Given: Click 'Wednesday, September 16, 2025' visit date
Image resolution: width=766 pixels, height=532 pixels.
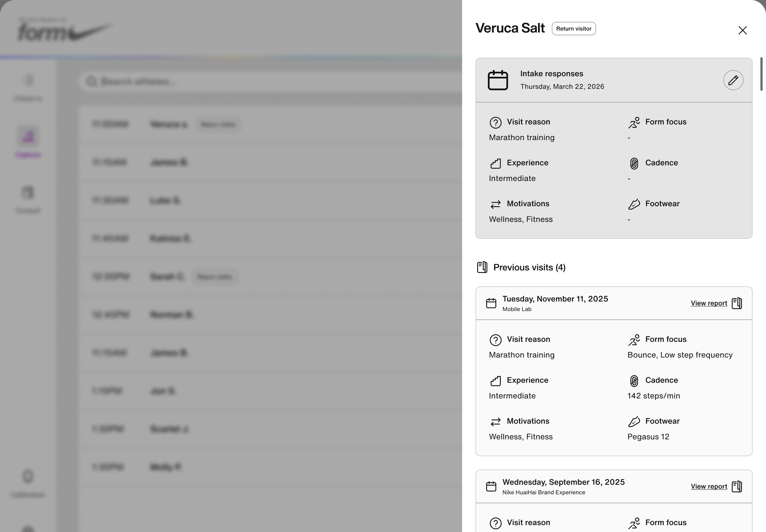Looking at the screenshot, I should 563,482.
